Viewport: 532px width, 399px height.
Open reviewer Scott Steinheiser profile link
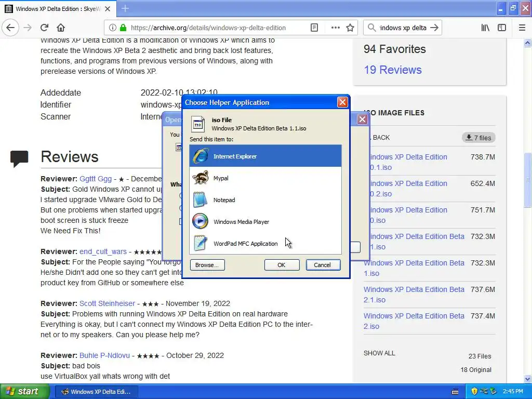[107, 303]
